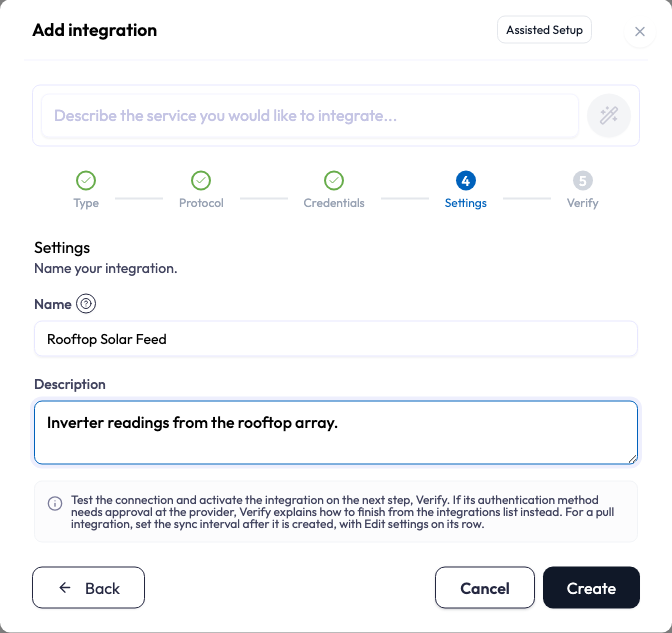Image resolution: width=672 pixels, height=633 pixels.
Task: Go to the Type step label
Action: click(x=86, y=203)
